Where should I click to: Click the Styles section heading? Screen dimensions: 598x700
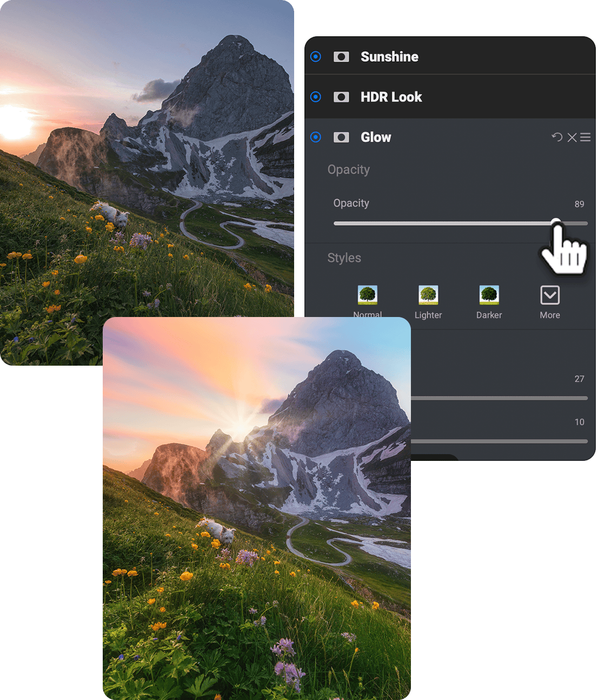pyautogui.click(x=344, y=258)
